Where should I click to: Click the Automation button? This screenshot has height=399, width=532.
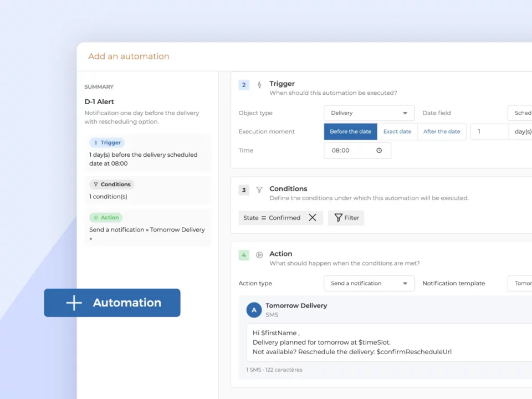pyautogui.click(x=112, y=303)
